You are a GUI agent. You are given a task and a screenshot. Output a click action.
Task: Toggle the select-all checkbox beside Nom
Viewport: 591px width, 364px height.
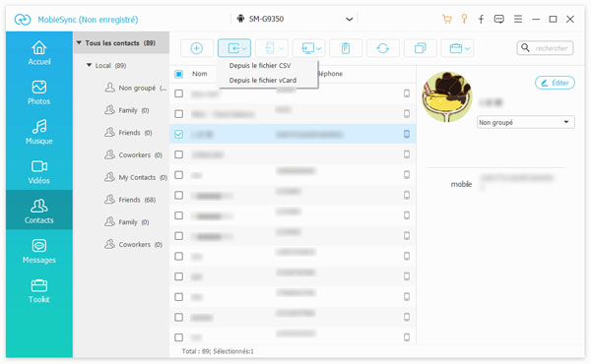click(178, 74)
